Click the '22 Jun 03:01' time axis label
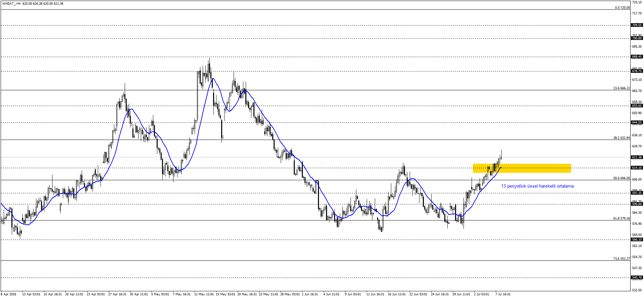The width and height of the screenshot is (644, 298). [x=418, y=294]
